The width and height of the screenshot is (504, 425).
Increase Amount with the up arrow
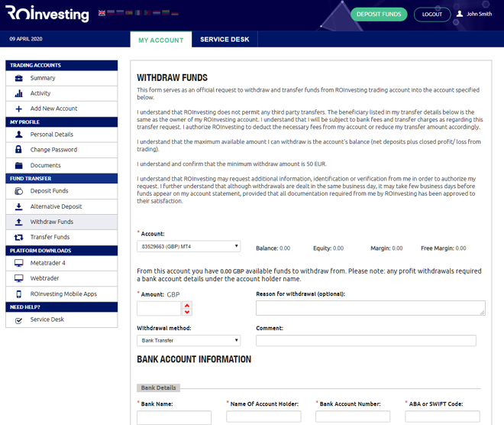[x=187, y=305]
